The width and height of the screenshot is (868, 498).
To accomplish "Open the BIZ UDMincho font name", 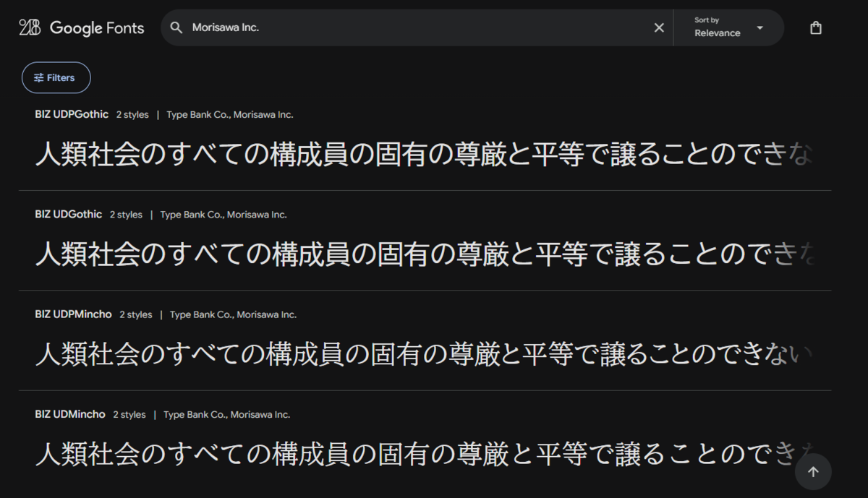I will point(70,414).
